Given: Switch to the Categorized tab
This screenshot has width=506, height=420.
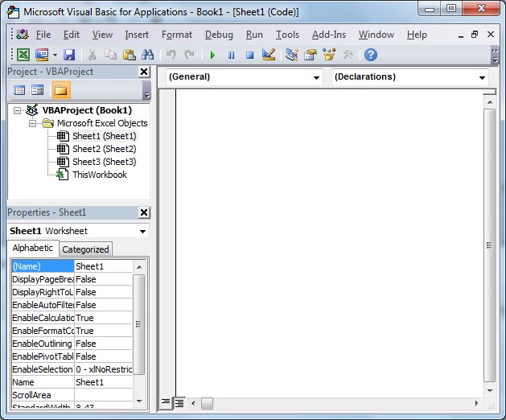Looking at the screenshot, I should (85, 249).
